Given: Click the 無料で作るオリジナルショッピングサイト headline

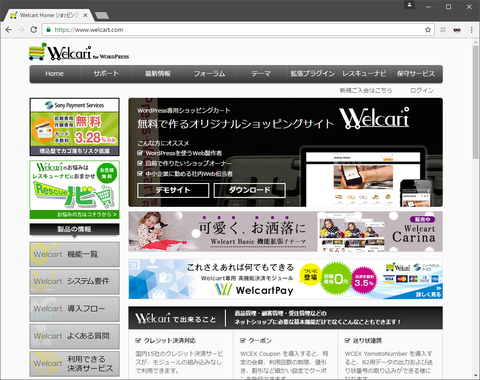Looking at the screenshot, I should tap(235, 124).
